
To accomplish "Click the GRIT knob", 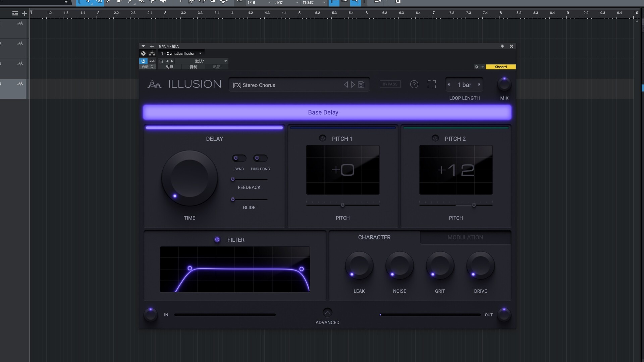I will pyautogui.click(x=440, y=266).
